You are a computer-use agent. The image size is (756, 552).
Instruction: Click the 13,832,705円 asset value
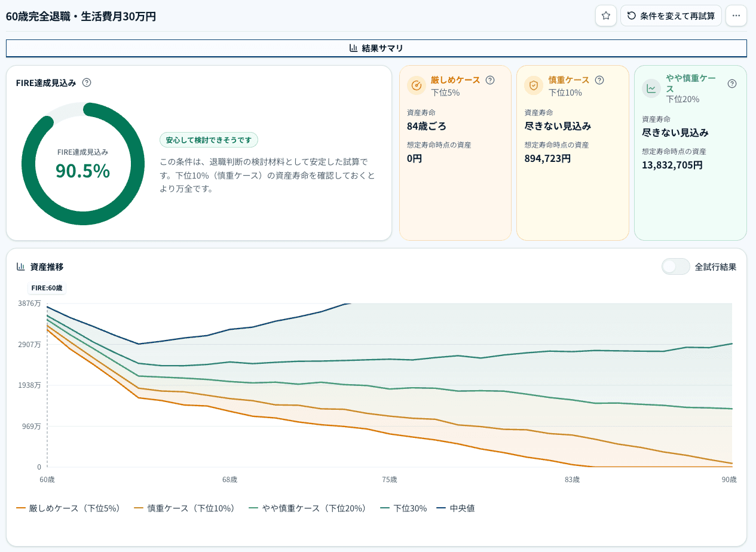tap(672, 164)
